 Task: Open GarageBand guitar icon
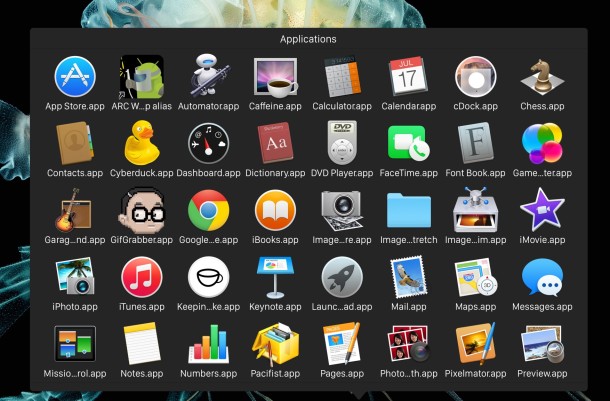tap(74, 210)
